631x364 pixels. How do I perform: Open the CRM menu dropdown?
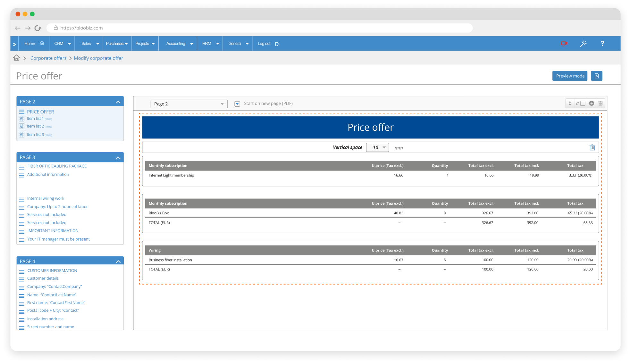(x=62, y=44)
